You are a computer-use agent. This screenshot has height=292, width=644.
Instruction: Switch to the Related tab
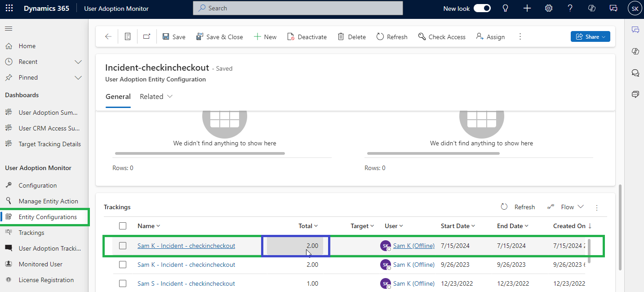pos(156,97)
